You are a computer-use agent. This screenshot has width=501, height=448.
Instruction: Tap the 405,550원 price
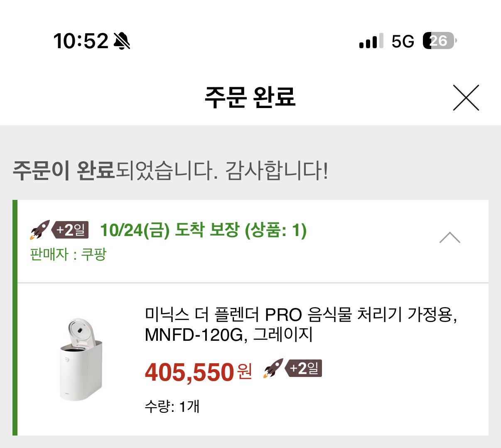[198, 372]
